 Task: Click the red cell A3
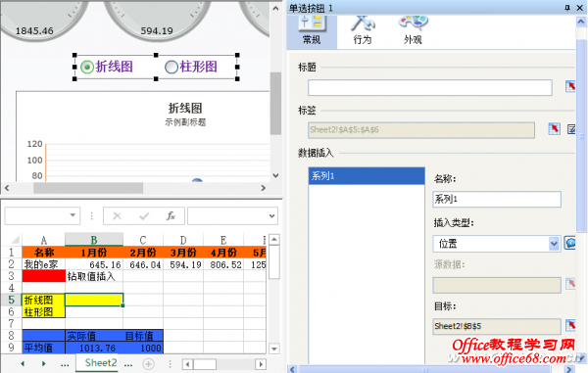(x=43, y=276)
